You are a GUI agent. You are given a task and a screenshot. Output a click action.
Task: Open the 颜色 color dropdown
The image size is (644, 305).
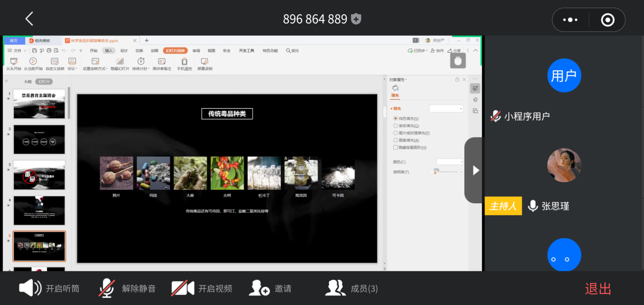tap(449, 162)
